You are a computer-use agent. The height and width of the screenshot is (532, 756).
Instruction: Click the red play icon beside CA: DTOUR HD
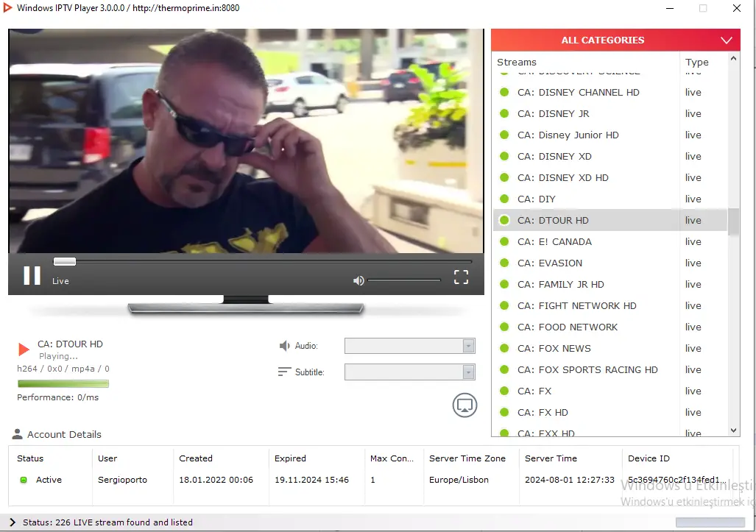pyautogui.click(x=24, y=350)
